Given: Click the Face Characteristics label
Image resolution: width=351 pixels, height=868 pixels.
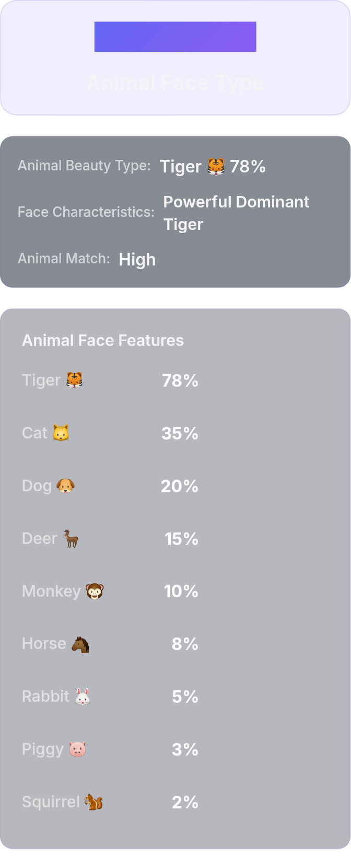Looking at the screenshot, I should click(x=86, y=212).
